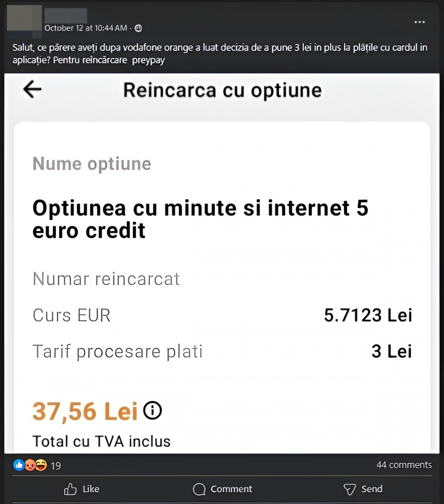This screenshot has width=444, height=504.
Task: View who reacted via the 19 count
Action: coord(56,465)
